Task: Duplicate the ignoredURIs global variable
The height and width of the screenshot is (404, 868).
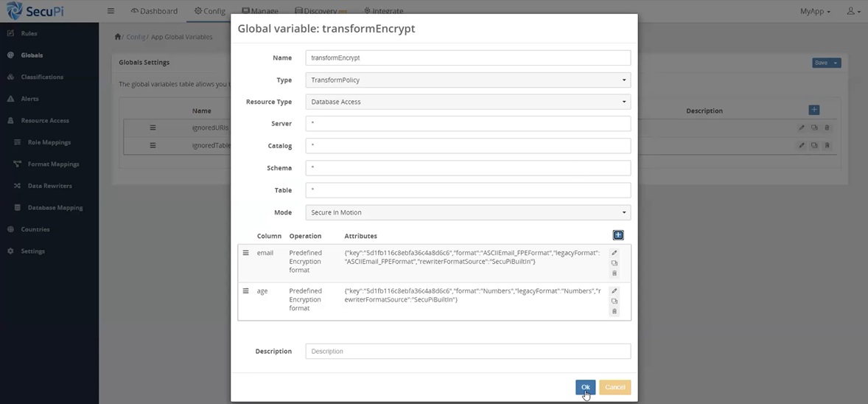Action: click(x=814, y=128)
